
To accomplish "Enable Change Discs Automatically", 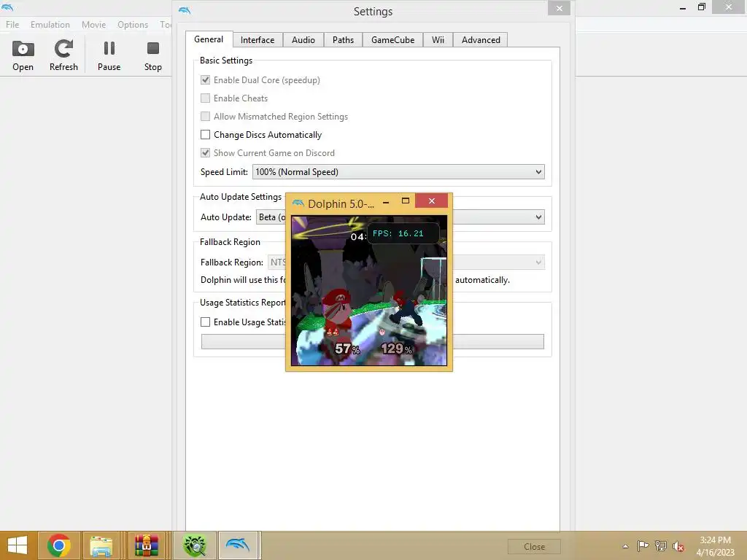I will point(205,135).
